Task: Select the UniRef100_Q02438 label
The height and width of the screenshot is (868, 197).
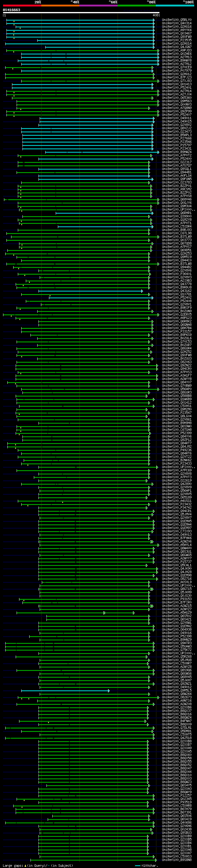Action: tap(177, 829)
